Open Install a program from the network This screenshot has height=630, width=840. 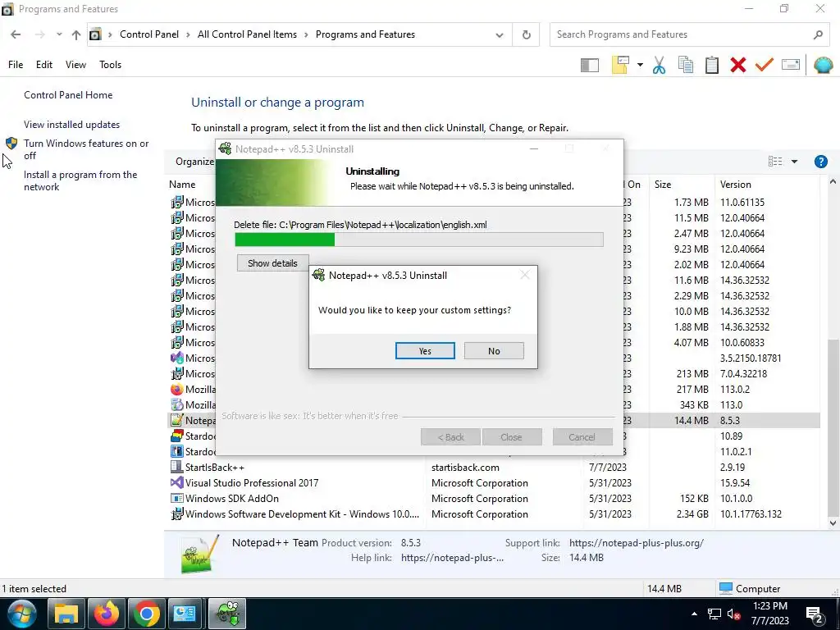80,180
